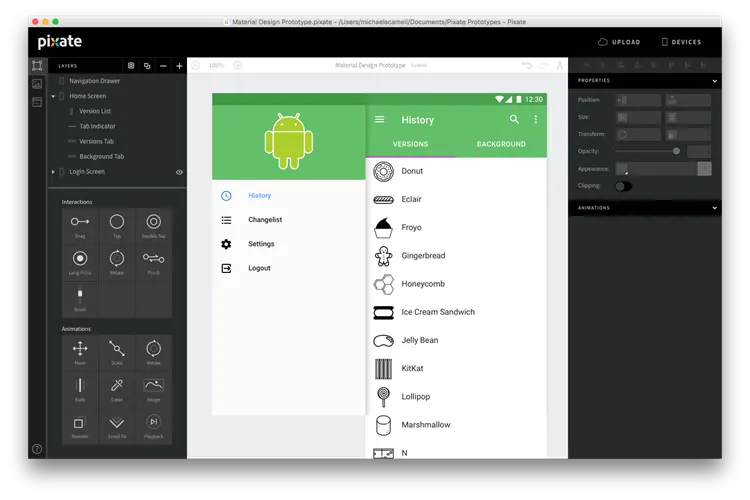Open the third sidebar panel icon

[37, 102]
